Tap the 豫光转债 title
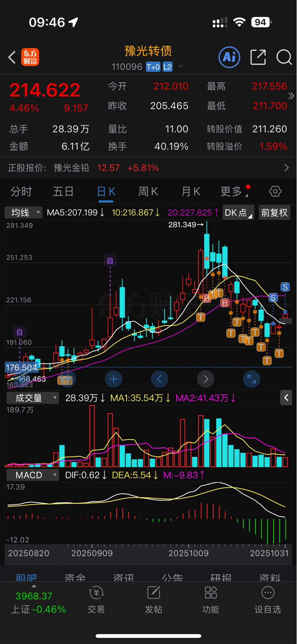297x644 pixels. [x=148, y=51]
